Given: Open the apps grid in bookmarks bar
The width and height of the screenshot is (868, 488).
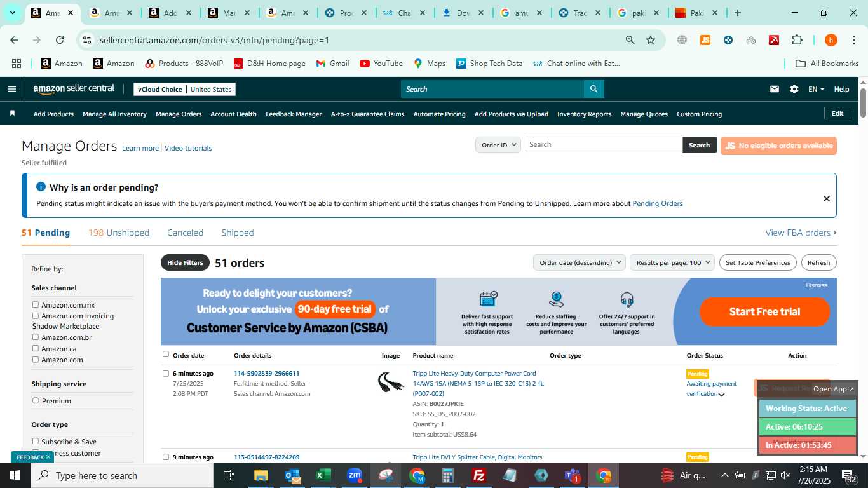Looking at the screenshot, I should tap(17, 64).
